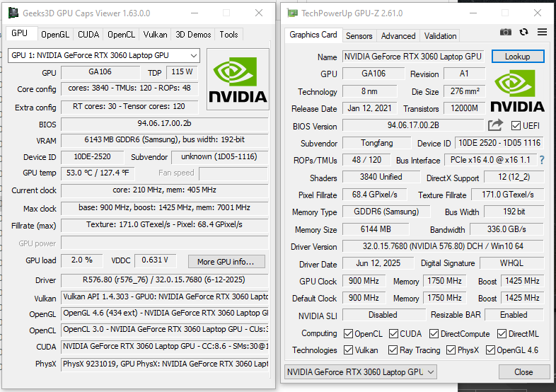Click the Vulkan API info field

(x=165, y=297)
